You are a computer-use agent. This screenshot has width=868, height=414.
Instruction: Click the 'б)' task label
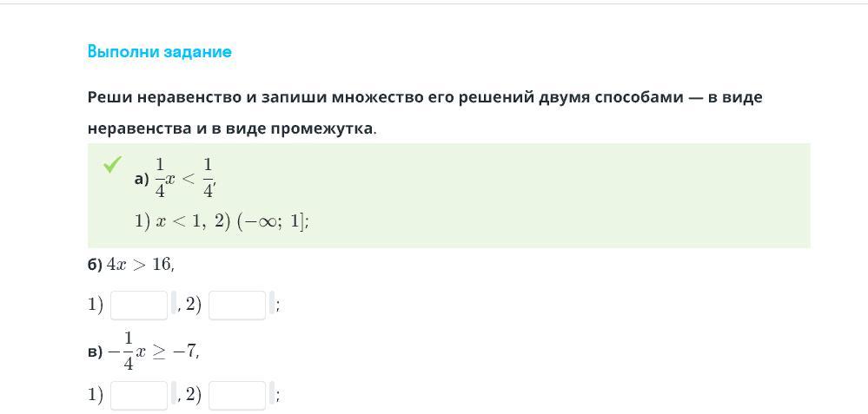point(96,266)
